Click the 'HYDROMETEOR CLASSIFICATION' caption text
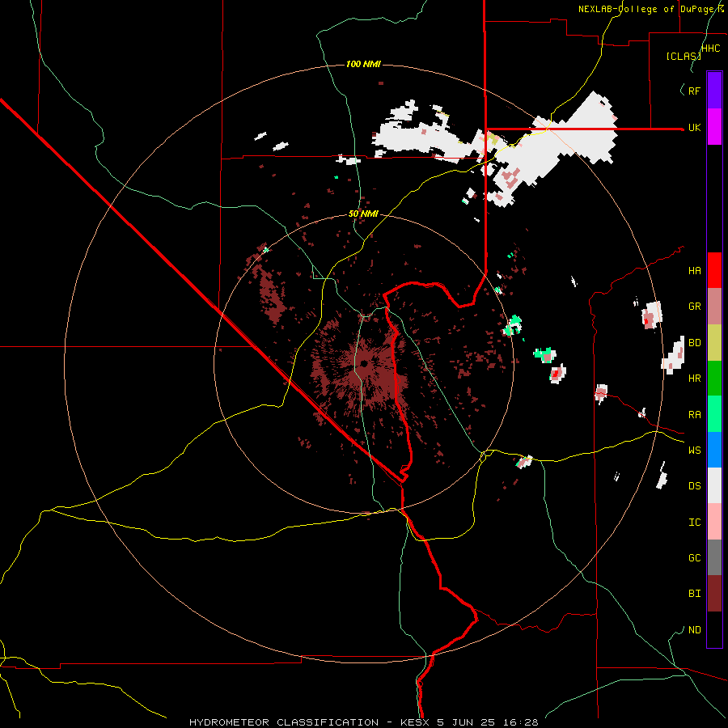728x728 pixels. (284, 722)
